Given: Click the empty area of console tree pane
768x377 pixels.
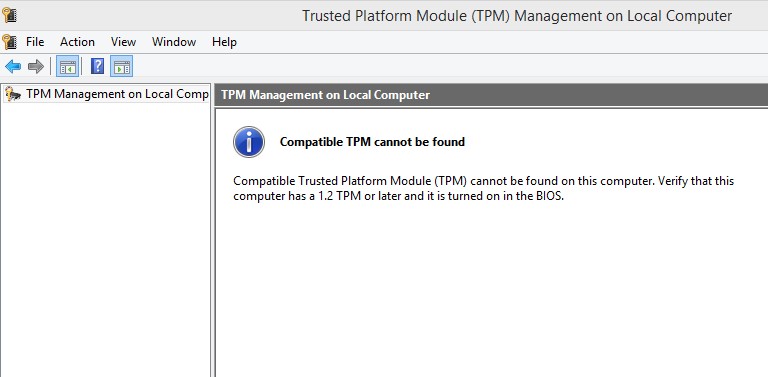Looking at the screenshot, I should (x=105, y=240).
